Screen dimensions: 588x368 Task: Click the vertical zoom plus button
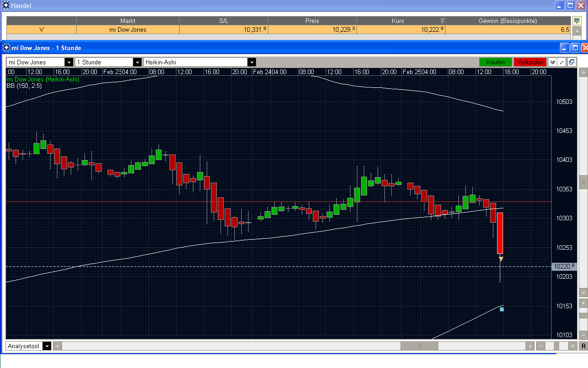[583, 303]
